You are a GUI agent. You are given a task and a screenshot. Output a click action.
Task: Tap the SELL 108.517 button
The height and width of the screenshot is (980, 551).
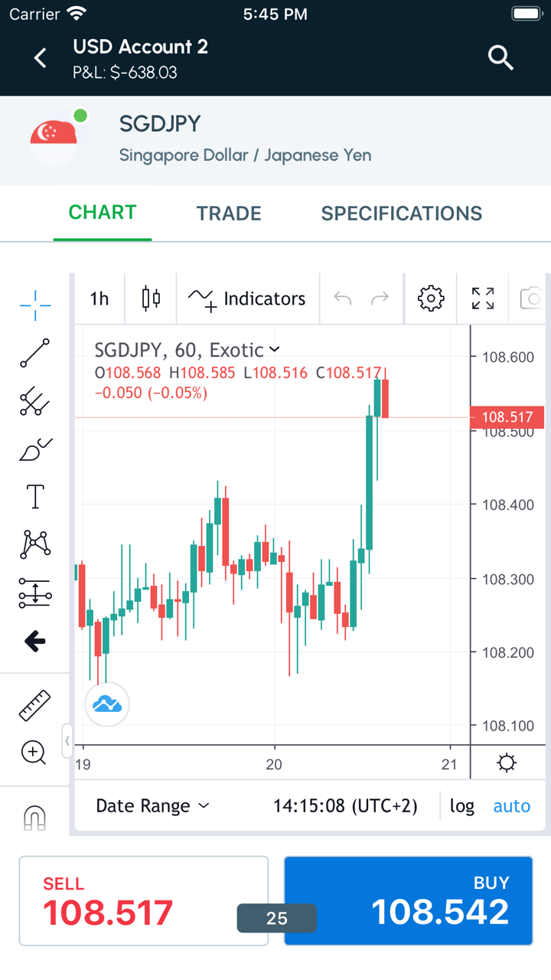(144, 900)
